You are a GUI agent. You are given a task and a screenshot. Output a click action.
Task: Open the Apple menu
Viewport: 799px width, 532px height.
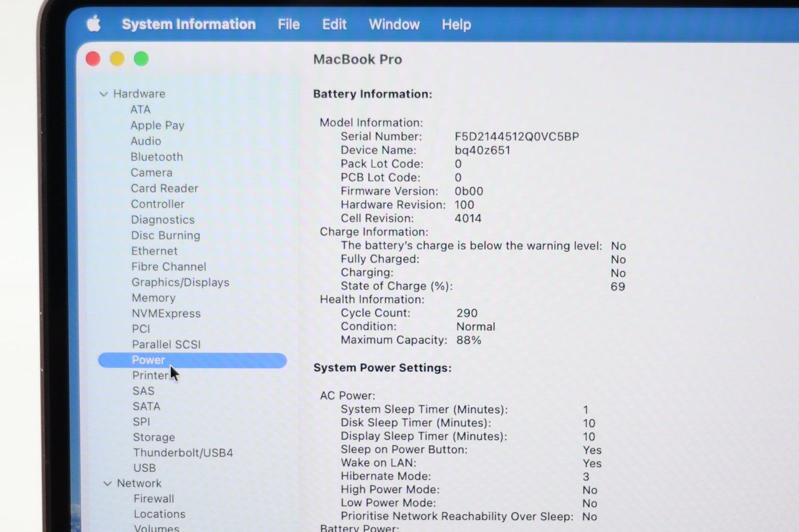point(93,23)
